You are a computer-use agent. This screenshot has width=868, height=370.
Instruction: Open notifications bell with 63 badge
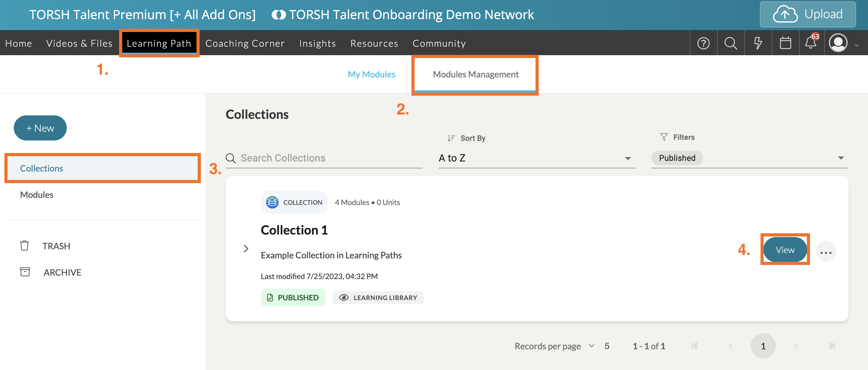pyautogui.click(x=811, y=43)
